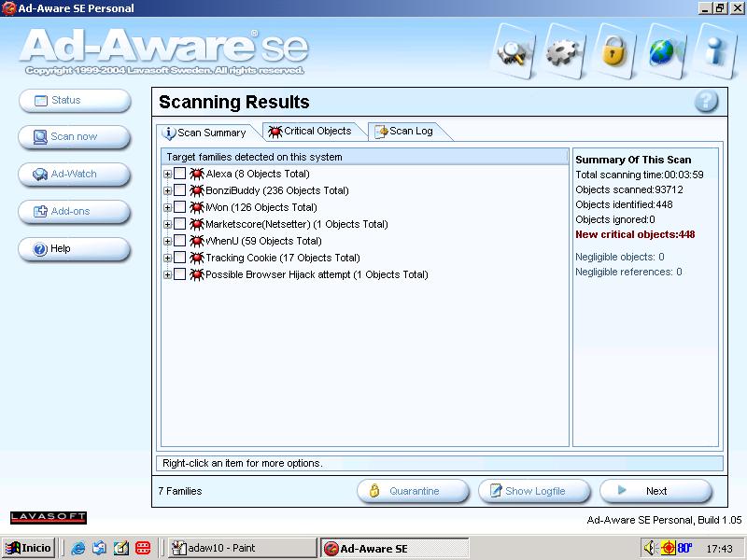Click the 'Total scanning time:00:03:59' text

(x=640, y=175)
